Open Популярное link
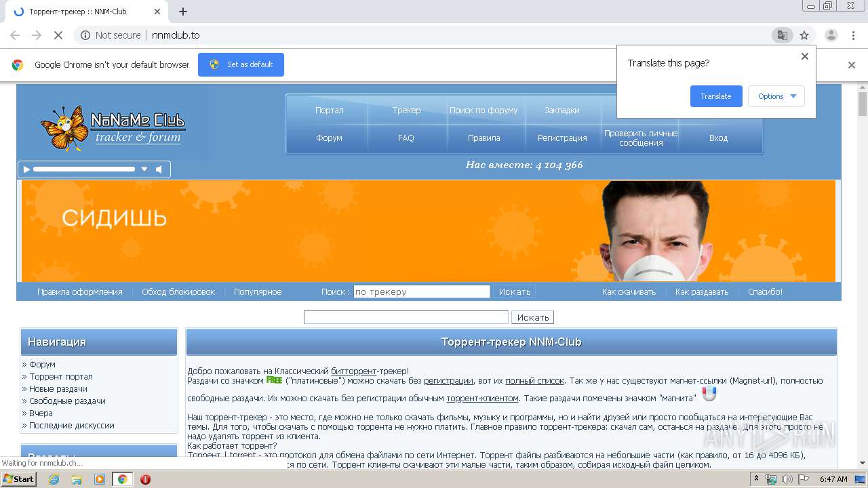 click(x=258, y=292)
